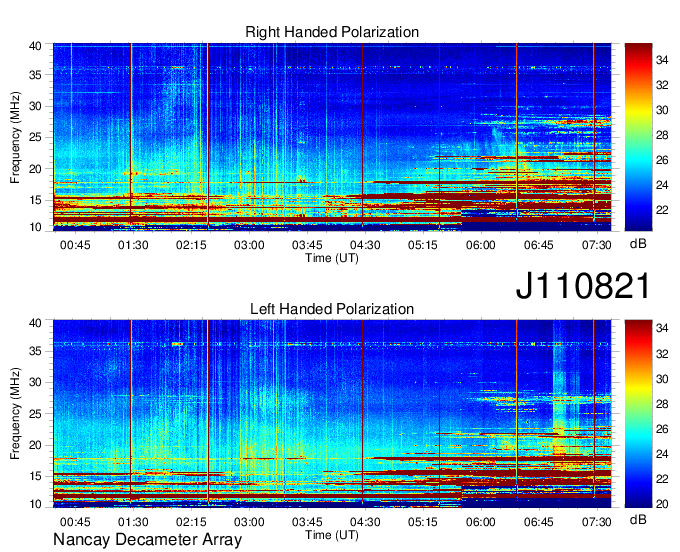This screenshot has width=680, height=552.
Task: Click the 22 dB value on Right Handed color bar
Action: coord(662,210)
